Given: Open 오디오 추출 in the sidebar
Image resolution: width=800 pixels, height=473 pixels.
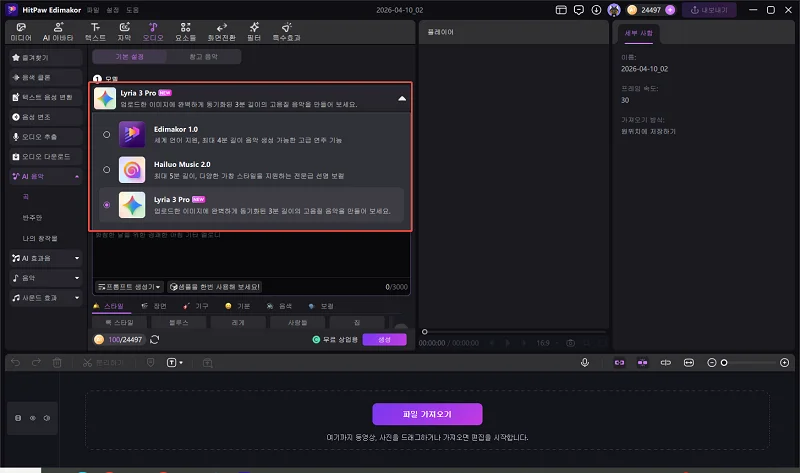Looking at the screenshot, I should 46,137.
